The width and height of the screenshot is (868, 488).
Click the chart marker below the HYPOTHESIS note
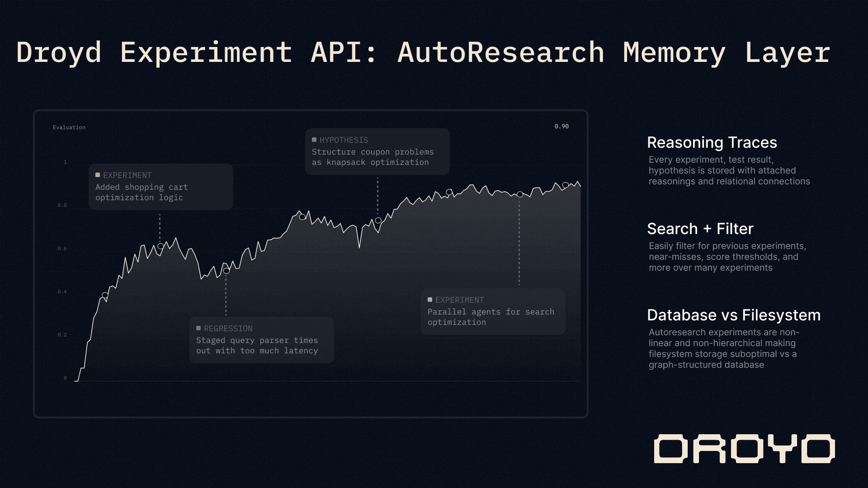point(378,221)
